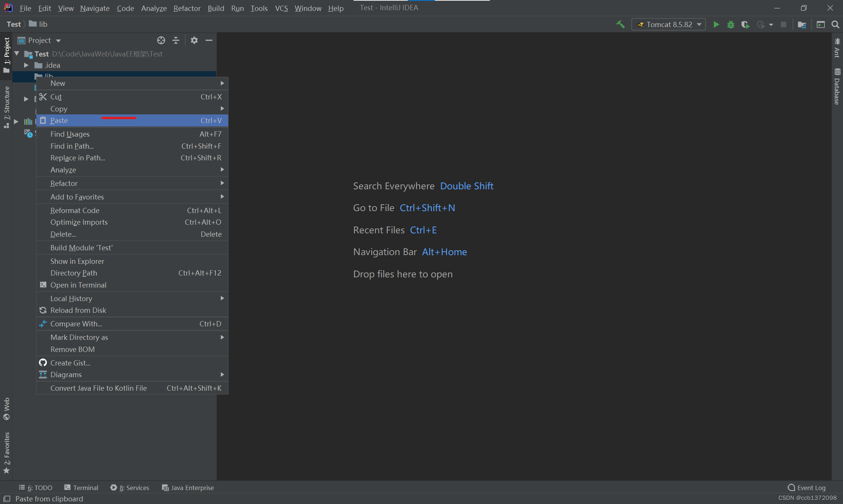Open the Build menu
843x504 pixels.
(216, 8)
